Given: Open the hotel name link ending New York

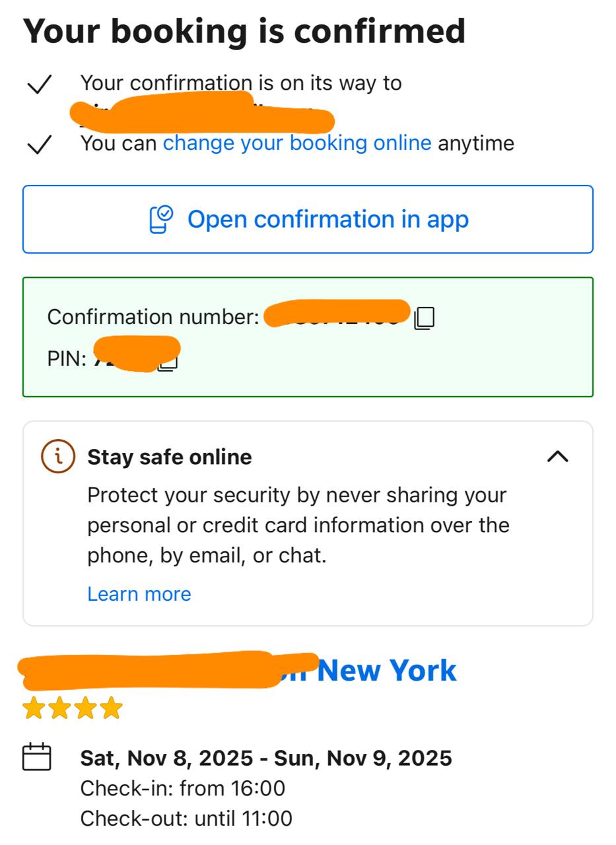Looking at the screenshot, I should click(x=386, y=671).
